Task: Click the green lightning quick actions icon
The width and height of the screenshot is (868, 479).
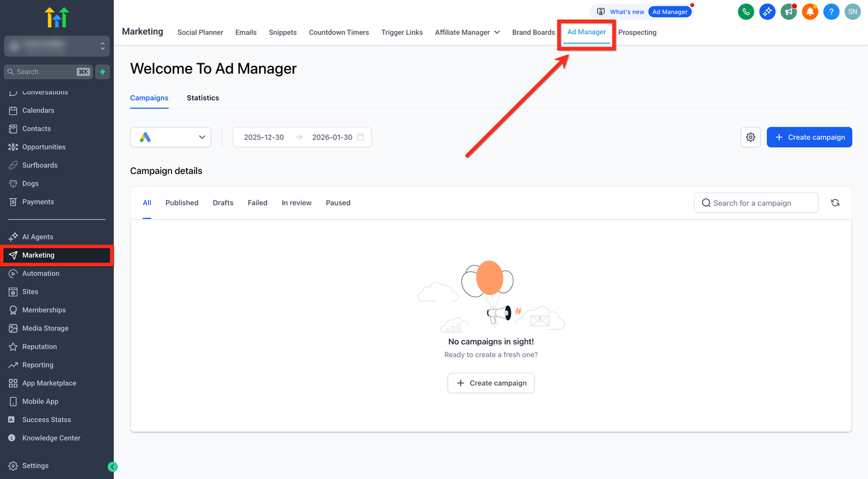Action: click(x=103, y=72)
